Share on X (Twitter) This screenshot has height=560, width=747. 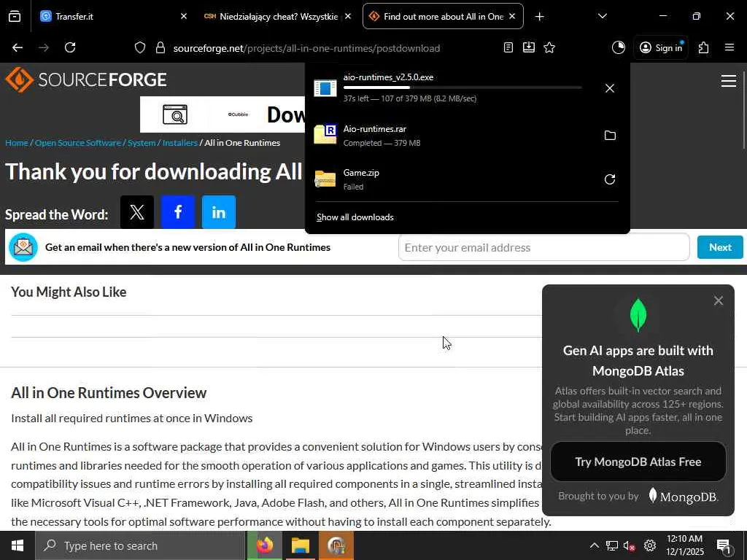pyautogui.click(x=137, y=212)
